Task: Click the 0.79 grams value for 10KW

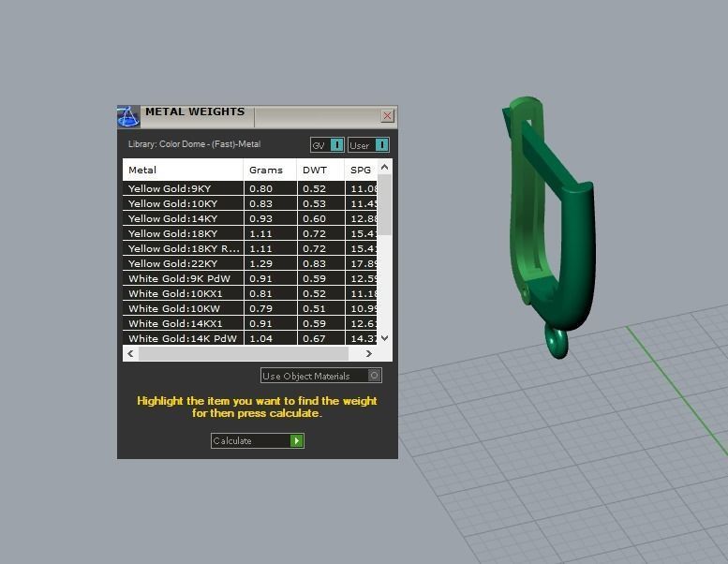Action: pos(260,308)
